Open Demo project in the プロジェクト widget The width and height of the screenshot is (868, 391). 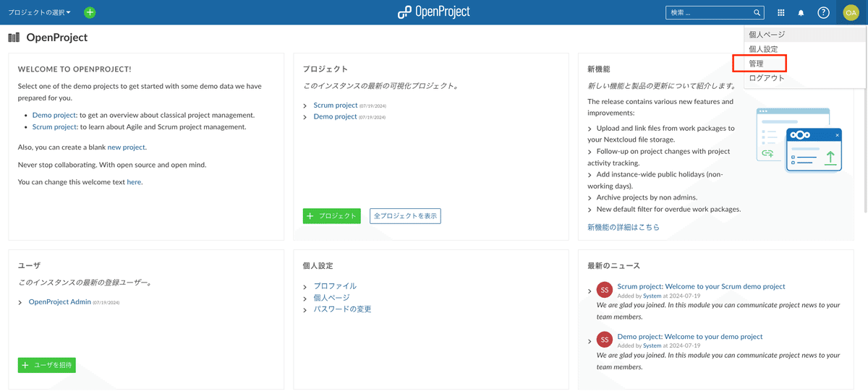pyautogui.click(x=335, y=116)
